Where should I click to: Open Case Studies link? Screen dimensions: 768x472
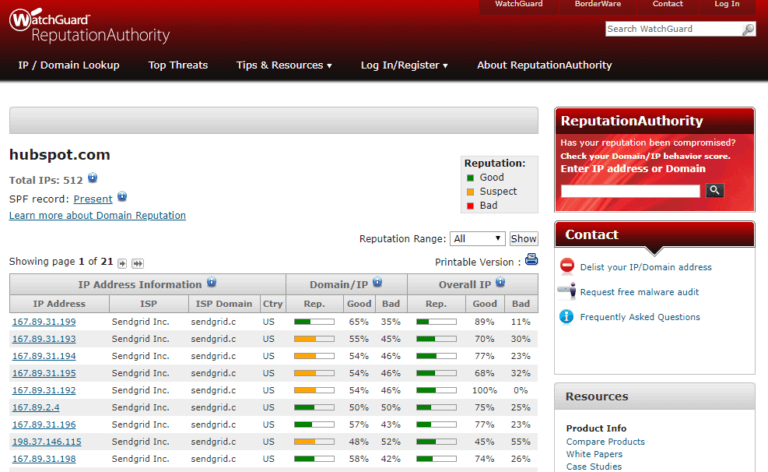click(594, 467)
